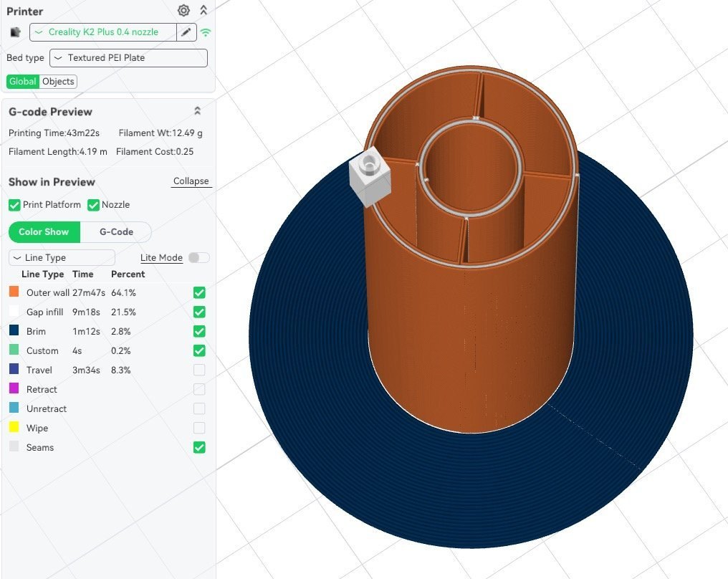
Task: Click the white seam marker on right wall
Action: [x=577, y=173]
